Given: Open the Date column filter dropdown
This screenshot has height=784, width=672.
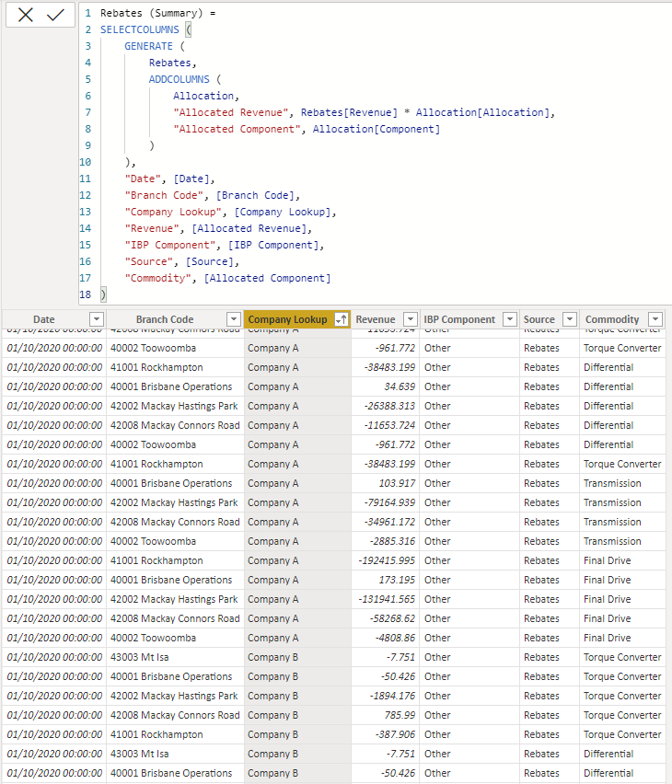Looking at the screenshot, I should (x=97, y=319).
